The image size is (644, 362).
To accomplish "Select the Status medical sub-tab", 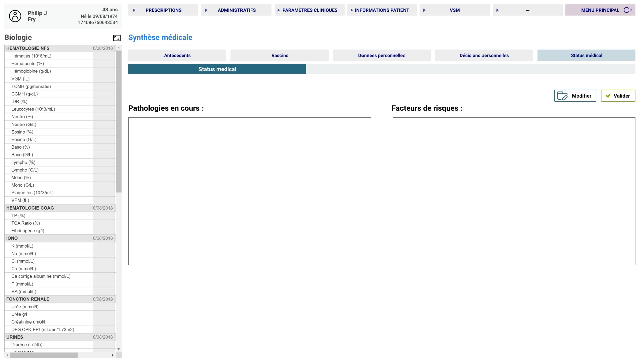I will point(217,69).
